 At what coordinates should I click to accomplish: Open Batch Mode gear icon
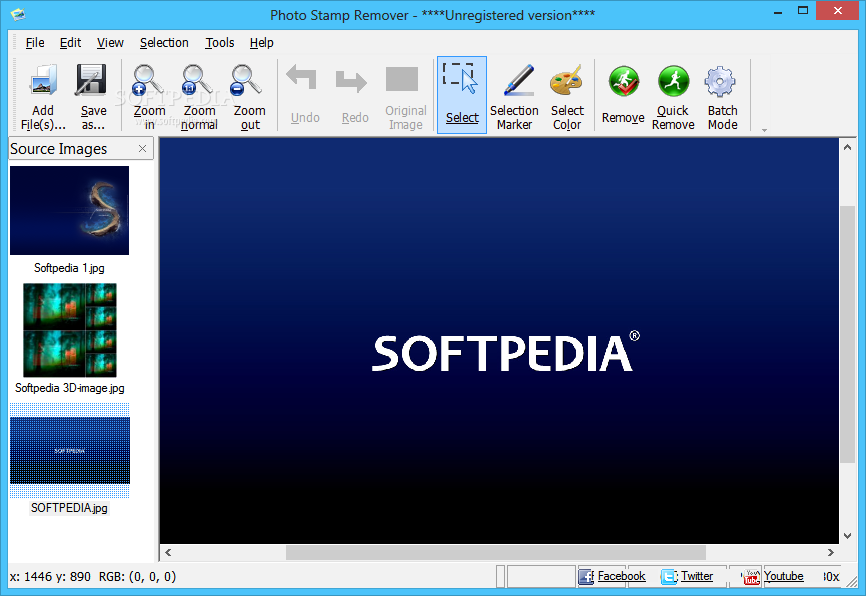tap(720, 81)
